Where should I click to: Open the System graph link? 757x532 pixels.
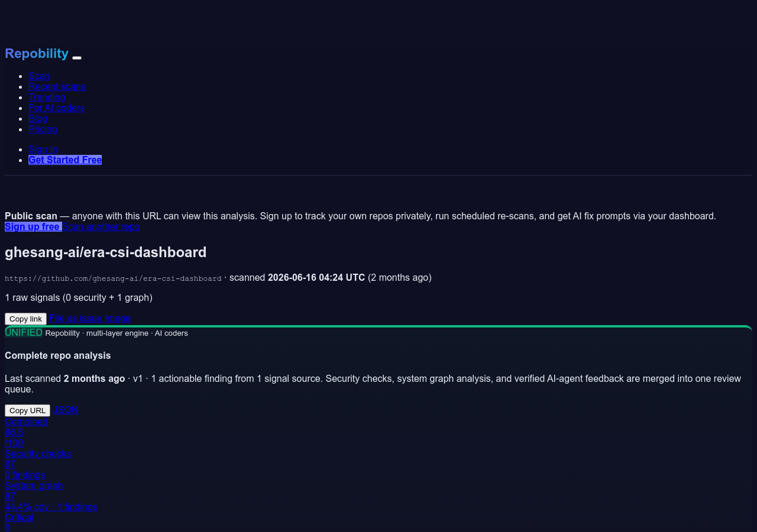[x=34, y=485]
